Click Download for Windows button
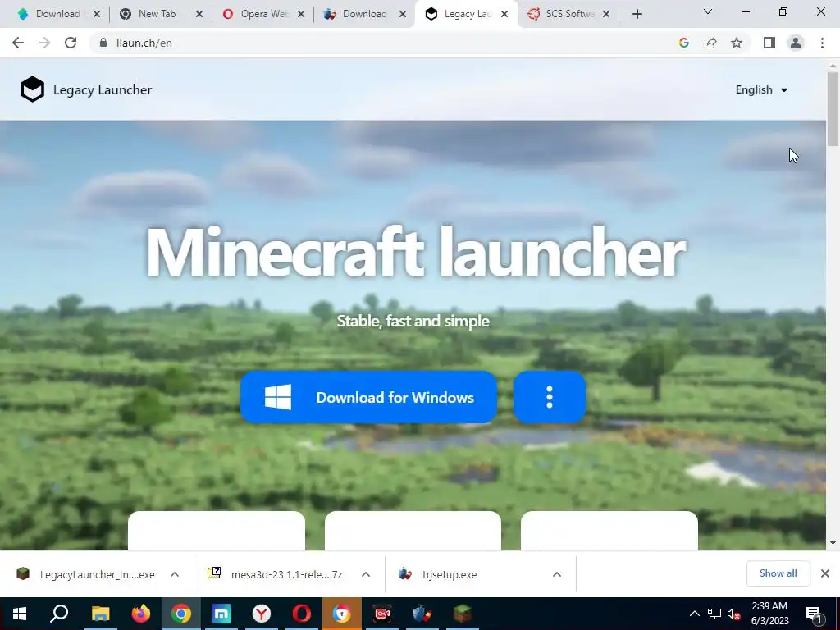Viewport: 840px width, 630px height. [x=368, y=397]
